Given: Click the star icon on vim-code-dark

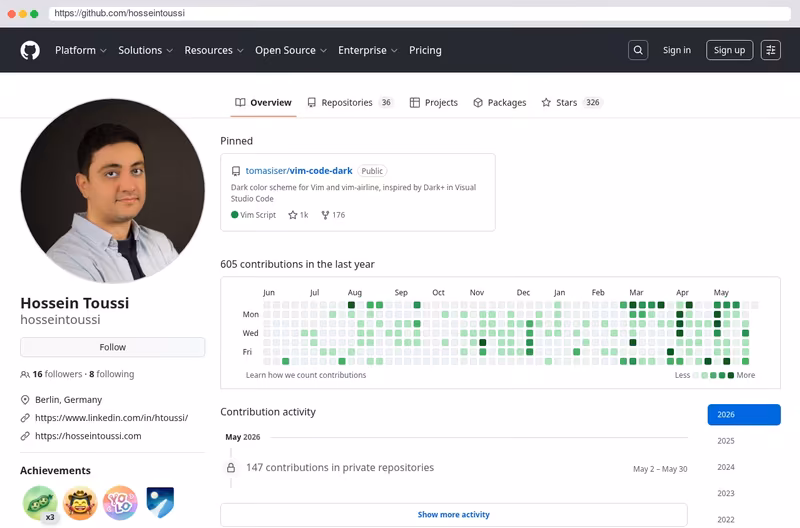Looking at the screenshot, I should click(292, 215).
